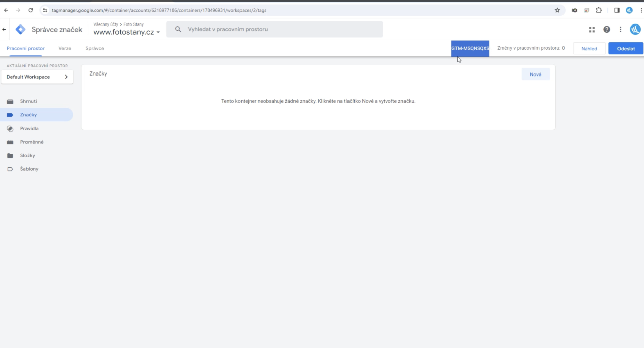644x348 pixels.
Task: Click the Odeslat submit button
Action: click(626, 48)
